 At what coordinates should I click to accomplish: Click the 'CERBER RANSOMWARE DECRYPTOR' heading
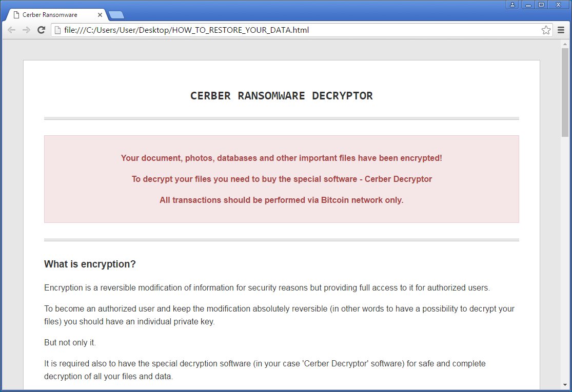point(282,96)
